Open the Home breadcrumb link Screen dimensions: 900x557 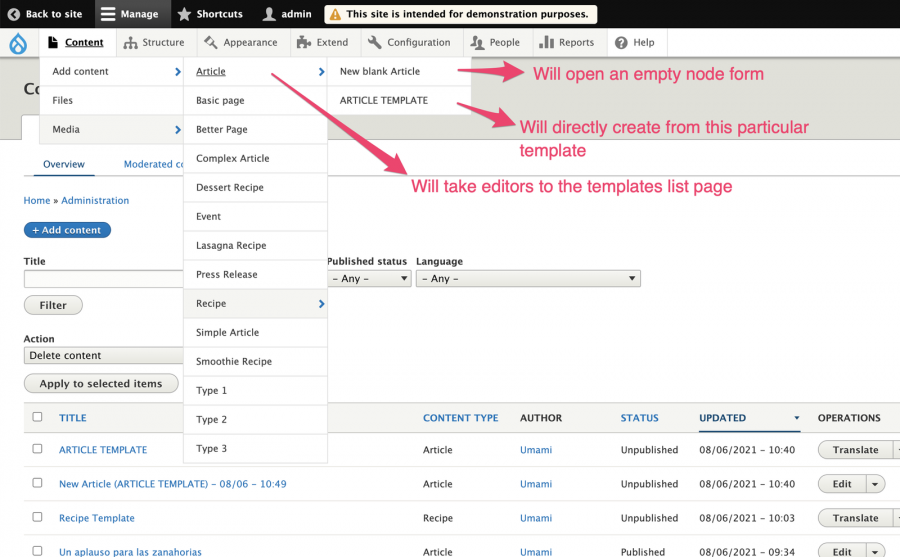point(37,200)
